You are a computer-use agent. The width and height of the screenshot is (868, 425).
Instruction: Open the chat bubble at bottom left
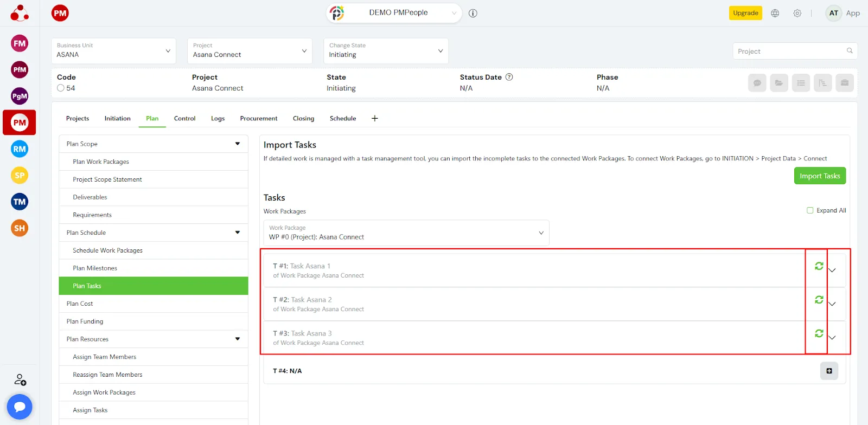[20, 407]
